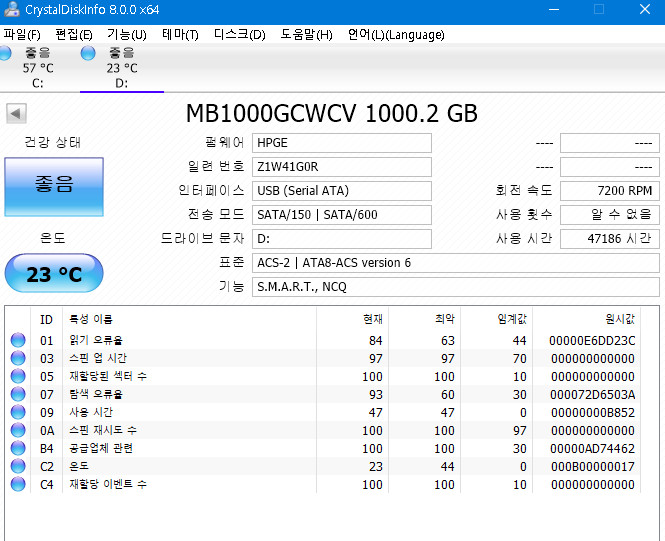The image size is (665, 541).
Task: Click the blue status orb for D: drive
Action: [88, 53]
